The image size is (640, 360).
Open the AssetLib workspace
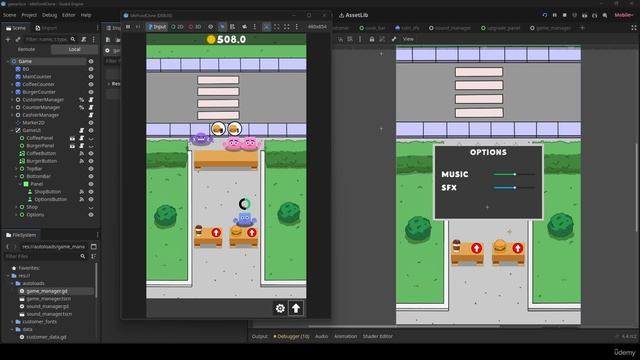353,15
